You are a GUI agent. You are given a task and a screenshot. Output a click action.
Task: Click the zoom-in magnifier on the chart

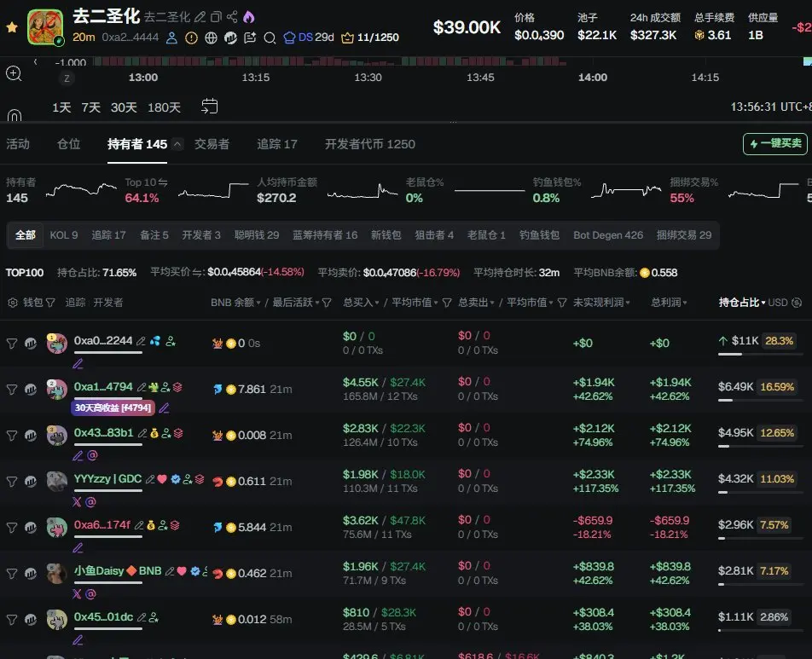[x=14, y=73]
